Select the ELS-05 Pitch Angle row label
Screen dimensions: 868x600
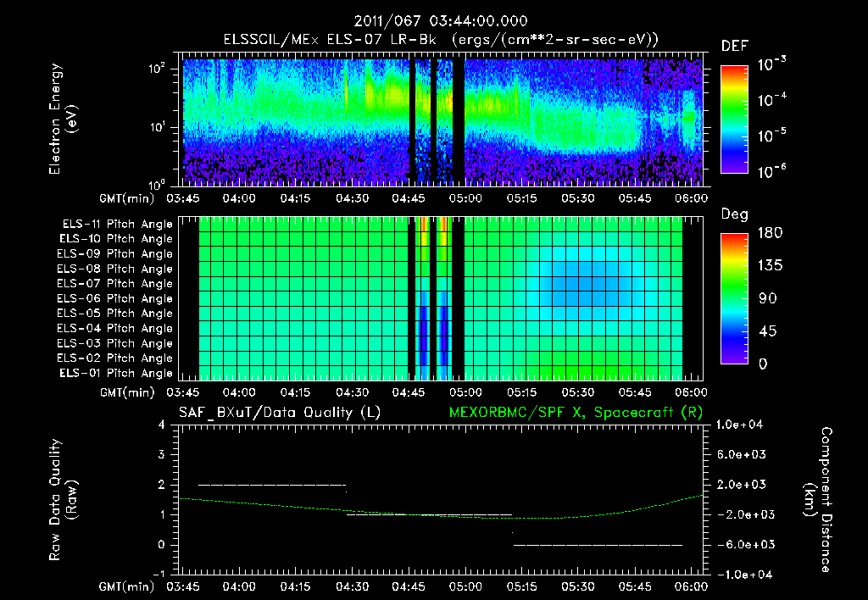click(x=115, y=314)
